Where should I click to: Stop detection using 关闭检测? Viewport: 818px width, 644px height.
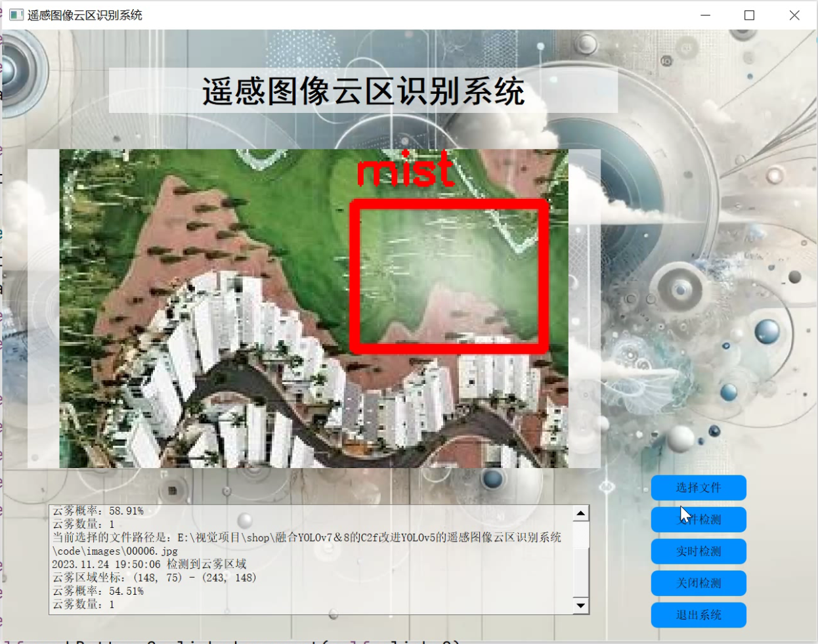click(699, 583)
